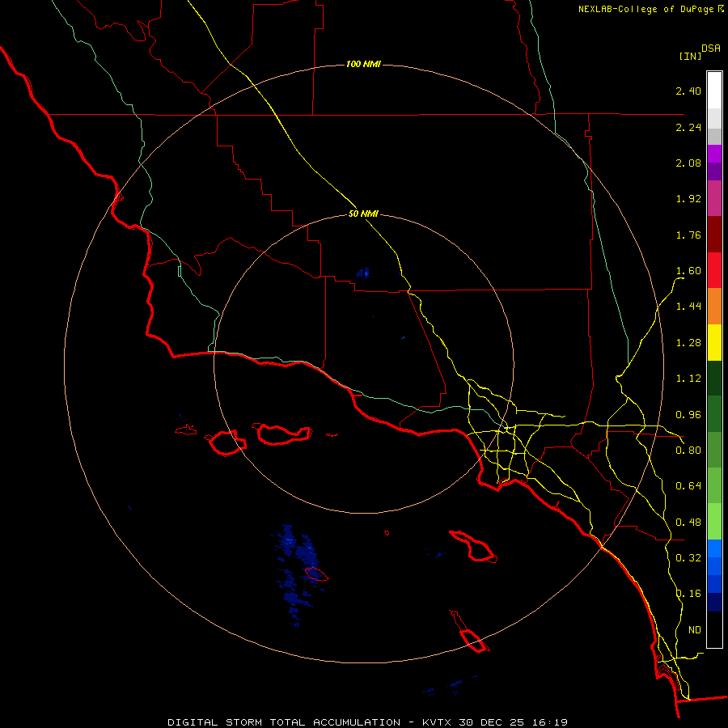Image resolution: width=728 pixels, height=728 pixels.
Task: Click the 1.28 legend value
Action: (688, 343)
